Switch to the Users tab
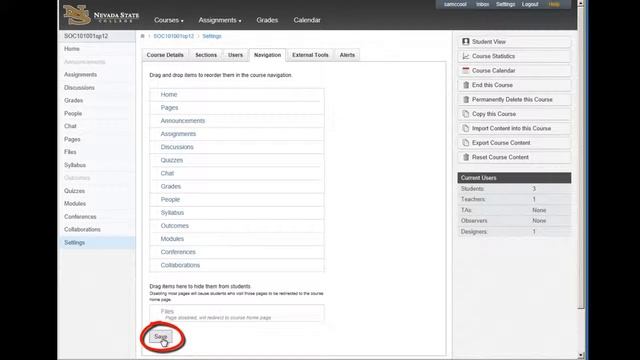The height and width of the screenshot is (360, 640). pyautogui.click(x=235, y=55)
